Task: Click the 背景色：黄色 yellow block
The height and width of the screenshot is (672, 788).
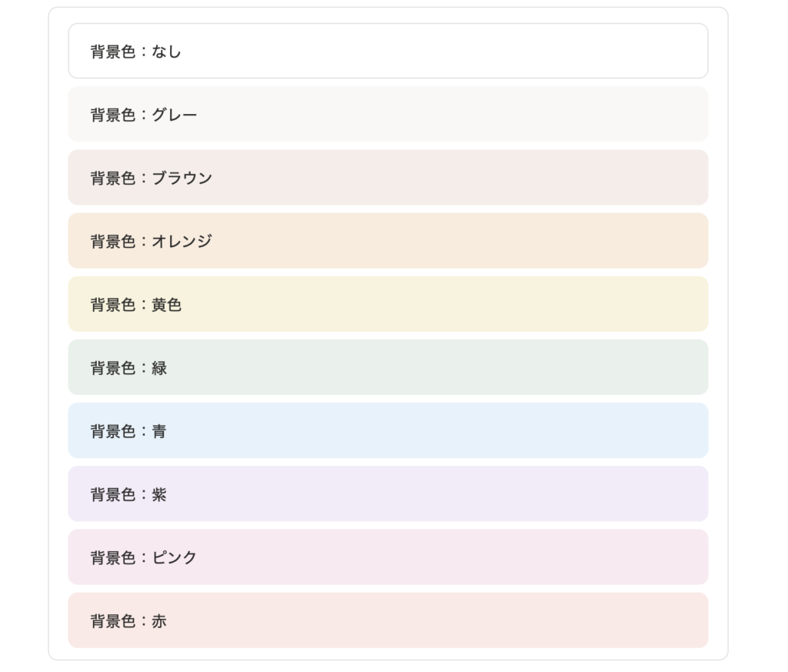Action: tap(388, 304)
